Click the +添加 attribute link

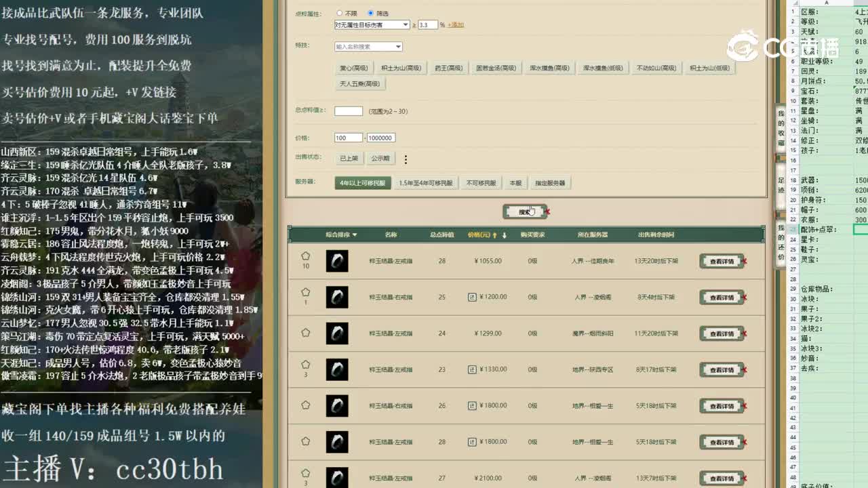point(456,25)
